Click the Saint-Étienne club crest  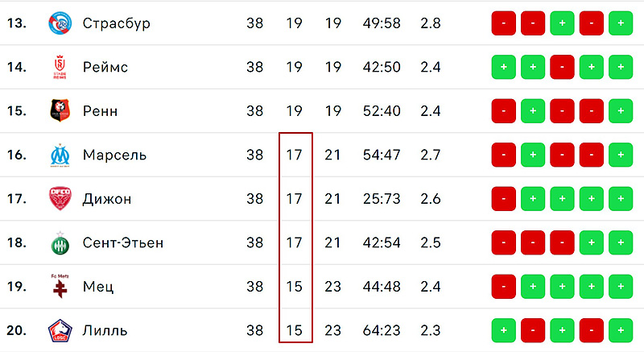(x=60, y=242)
